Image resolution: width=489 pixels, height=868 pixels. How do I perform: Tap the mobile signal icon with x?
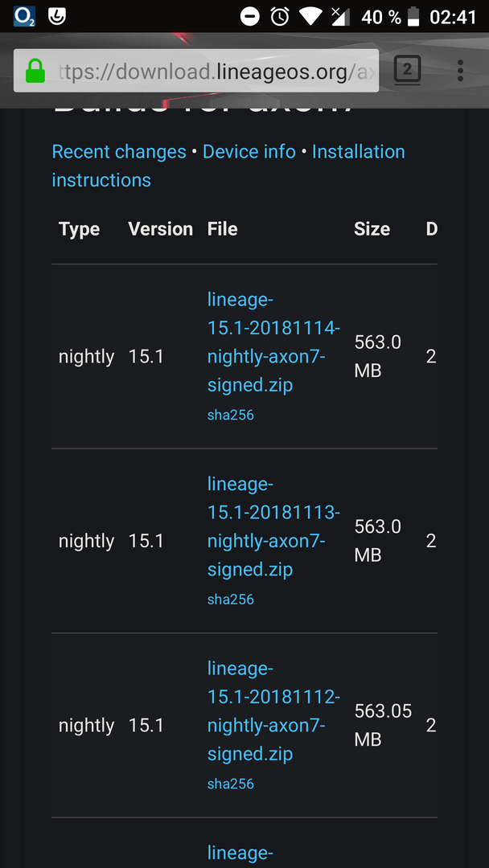click(340, 17)
